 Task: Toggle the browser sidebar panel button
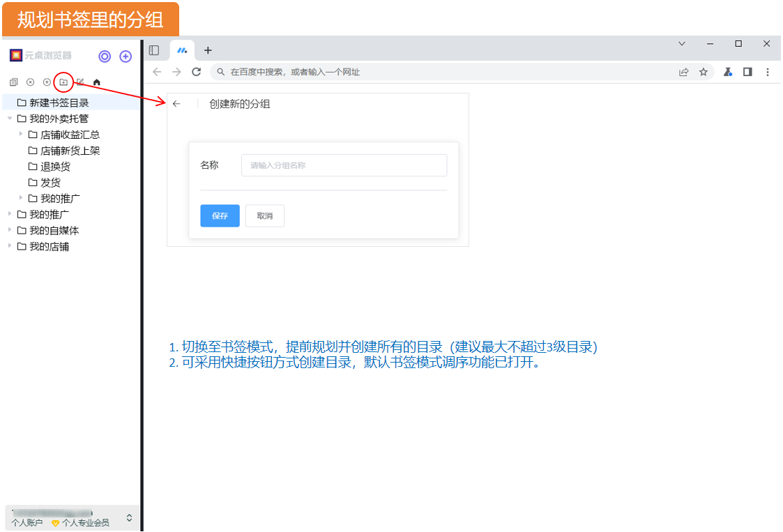coord(747,72)
